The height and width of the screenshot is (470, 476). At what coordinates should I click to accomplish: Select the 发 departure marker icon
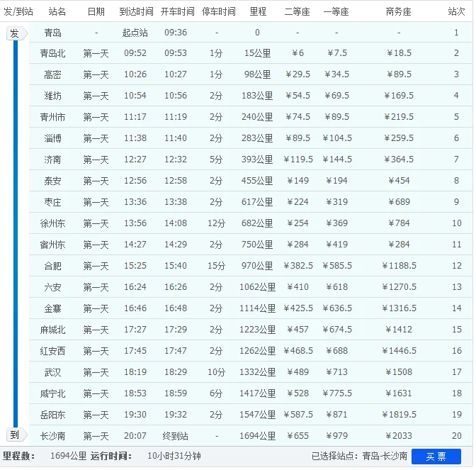click(17, 33)
